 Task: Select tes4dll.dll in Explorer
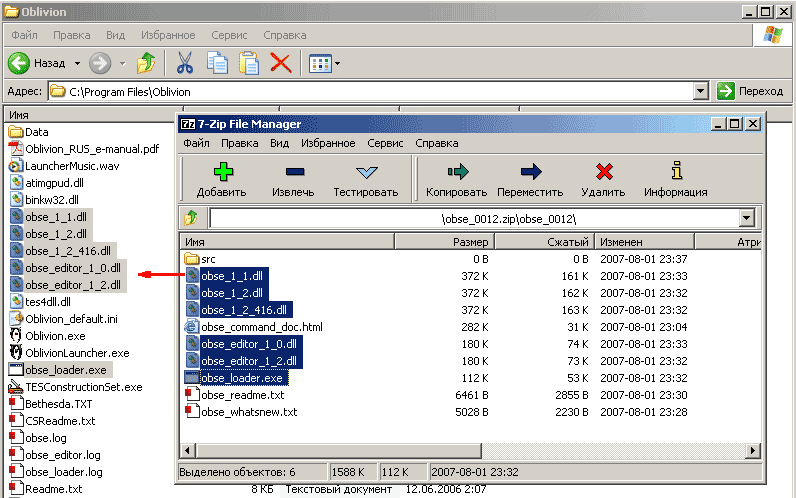(41, 302)
